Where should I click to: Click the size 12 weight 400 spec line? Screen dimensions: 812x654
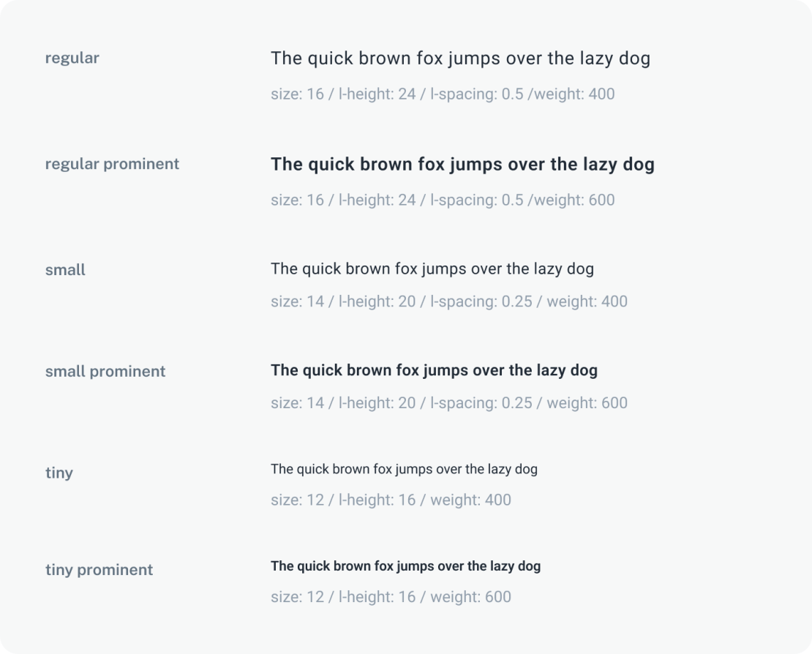pyautogui.click(x=391, y=500)
